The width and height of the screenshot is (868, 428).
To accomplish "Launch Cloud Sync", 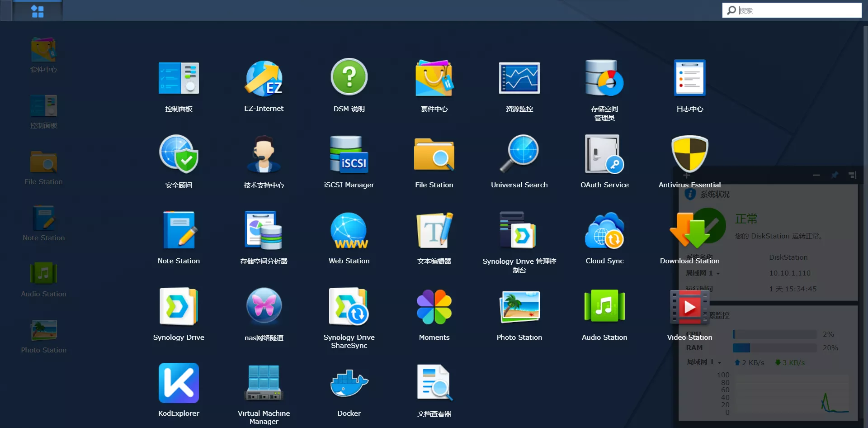I will click(604, 231).
